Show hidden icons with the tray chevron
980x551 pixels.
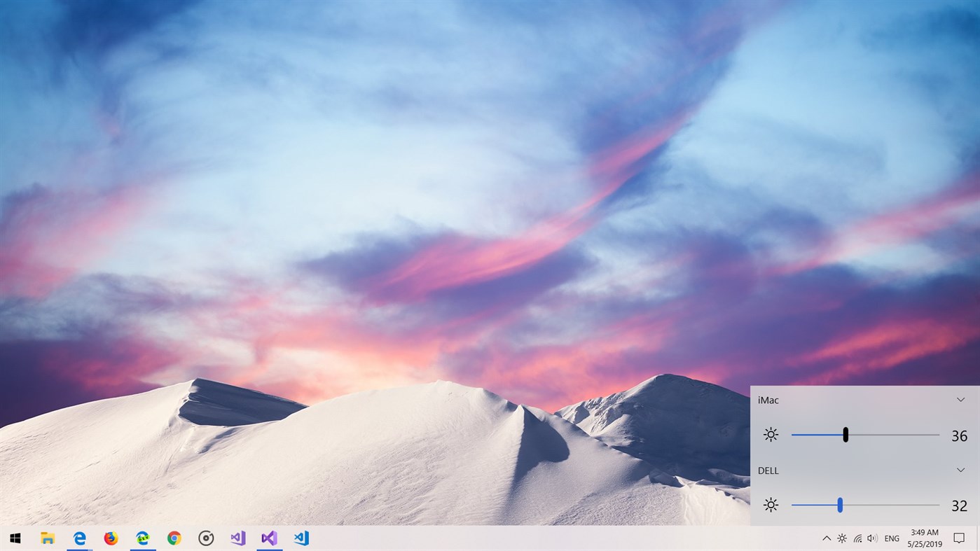(826, 538)
